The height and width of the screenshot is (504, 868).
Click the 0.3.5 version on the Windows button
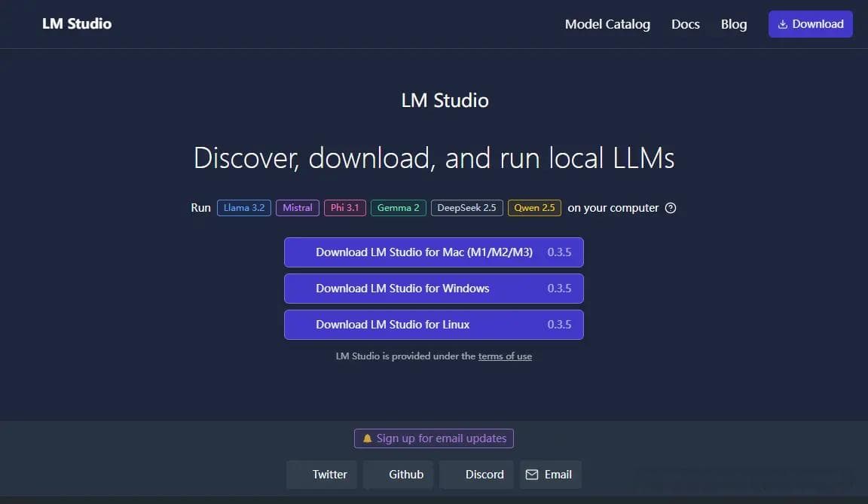pos(559,289)
